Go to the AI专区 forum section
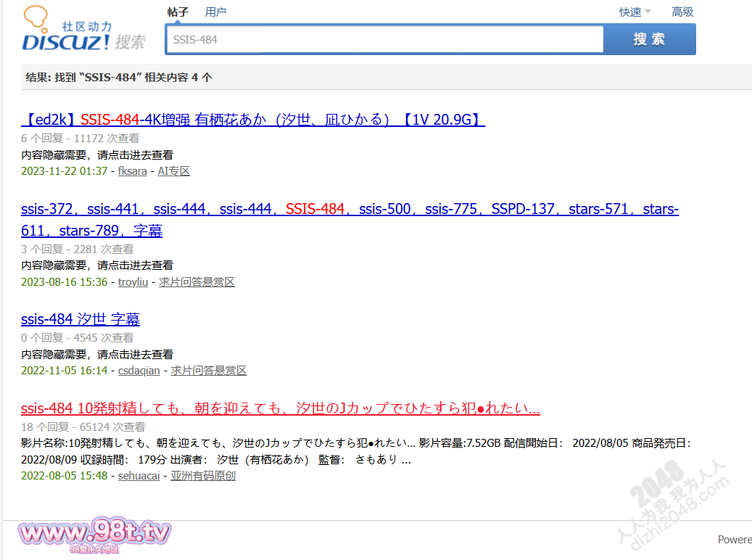The width and height of the screenshot is (752, 560). point(173,171)
